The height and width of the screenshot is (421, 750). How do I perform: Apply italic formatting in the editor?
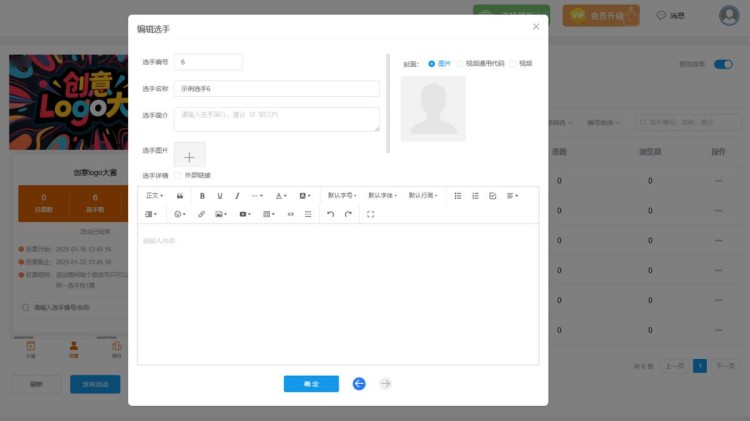point(237,196)
